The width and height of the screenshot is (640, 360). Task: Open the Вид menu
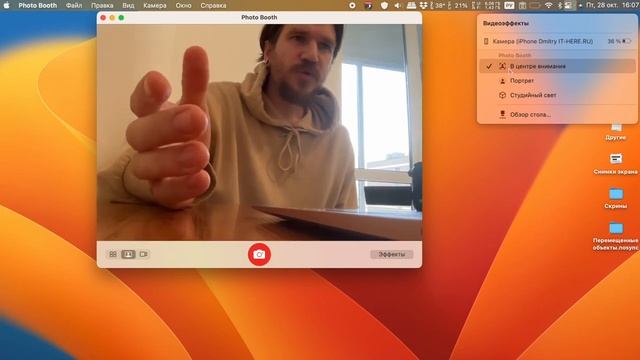(128, 5)
